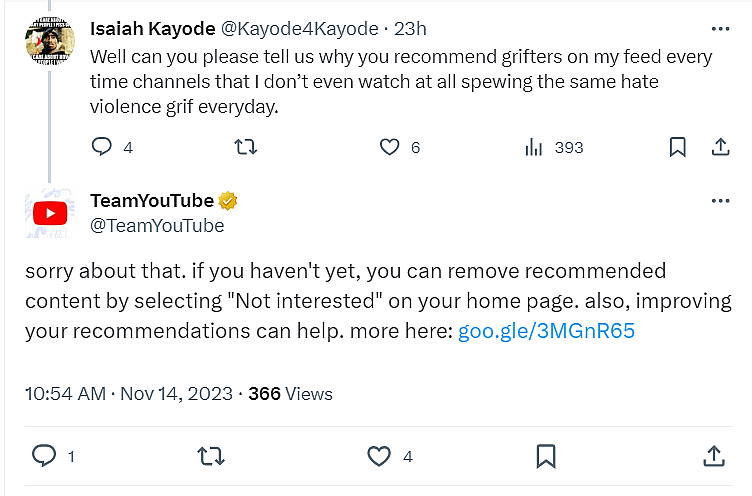Bookmark the TeamYouTube reply
The height and width of the screenshot is (496, 752).
[x=545, y=456]
